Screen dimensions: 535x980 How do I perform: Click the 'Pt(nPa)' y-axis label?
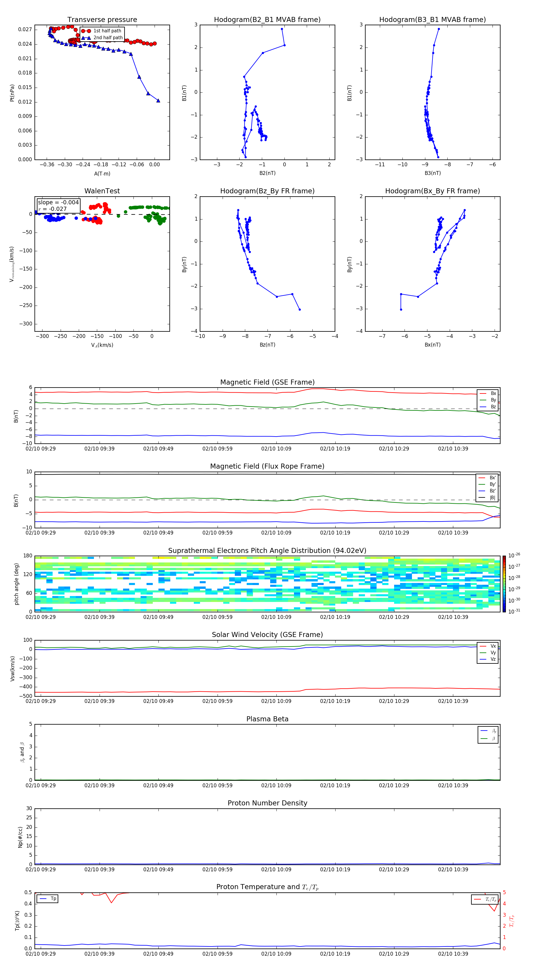tap(12, 93)
